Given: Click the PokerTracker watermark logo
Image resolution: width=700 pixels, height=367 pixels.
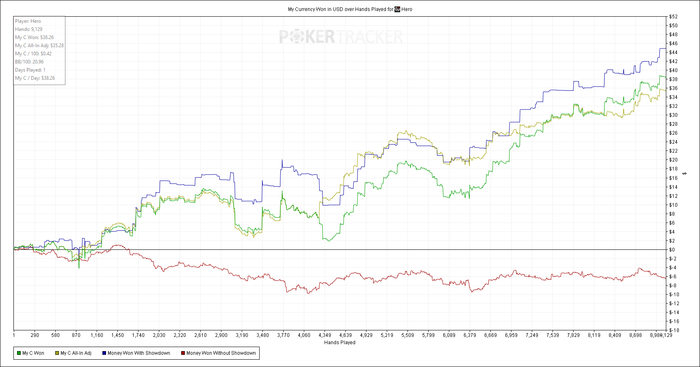Looking at the screenshot, I should tap(341, 37).
